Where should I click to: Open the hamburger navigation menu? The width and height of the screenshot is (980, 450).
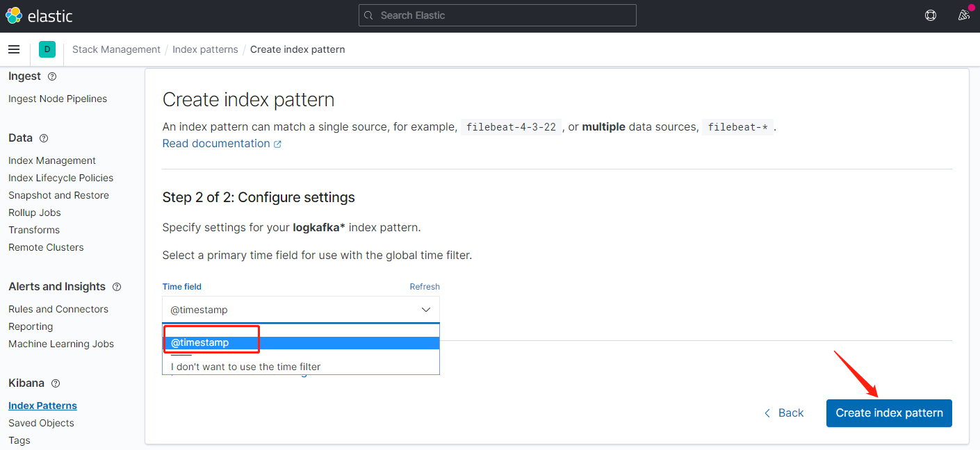click(x=14, y=49)
